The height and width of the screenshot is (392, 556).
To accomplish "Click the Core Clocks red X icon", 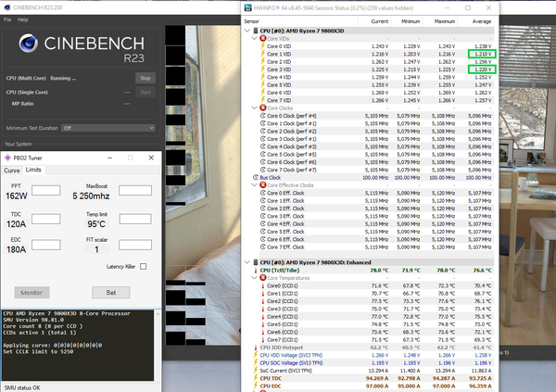I will (263, 107).
